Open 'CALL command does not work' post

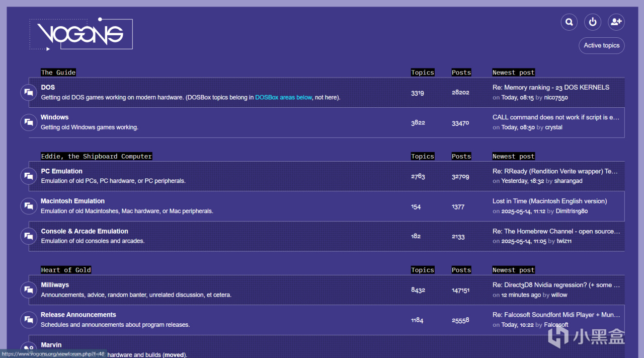click(556, 117)
